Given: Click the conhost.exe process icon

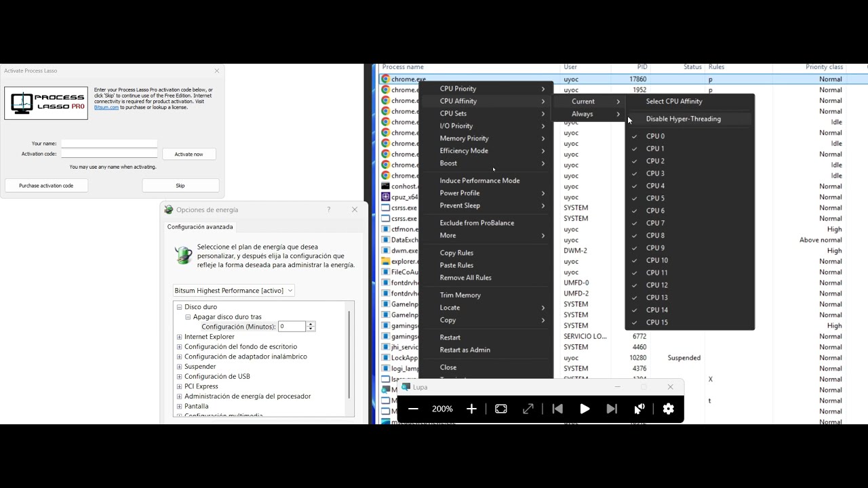Looking at the screenshot, I should point(385,186).
